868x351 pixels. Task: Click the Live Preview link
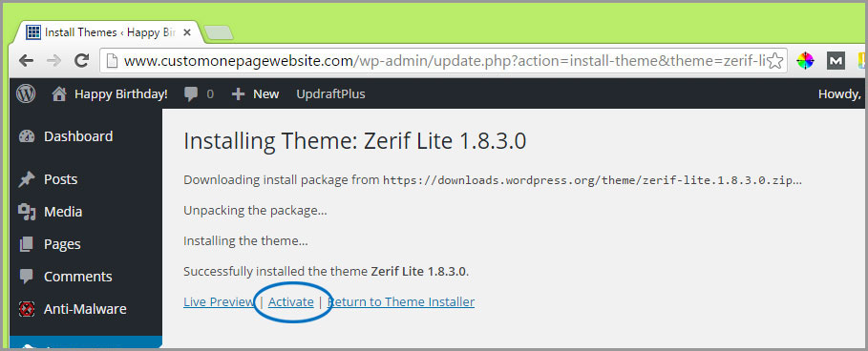tap(219, 301)
